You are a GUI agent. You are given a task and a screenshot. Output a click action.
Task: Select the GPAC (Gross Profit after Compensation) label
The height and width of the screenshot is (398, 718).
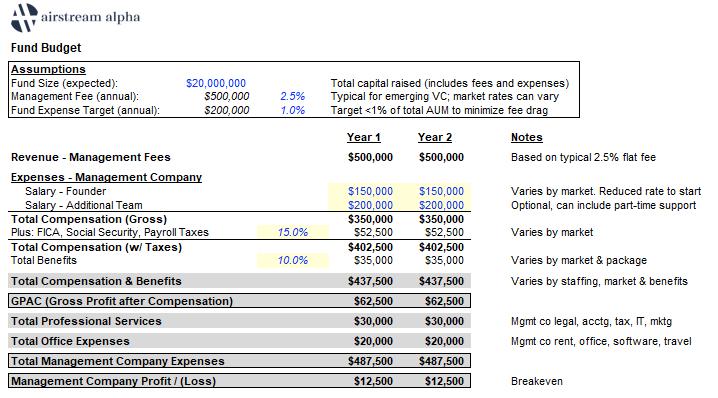[x=122, y=301]
